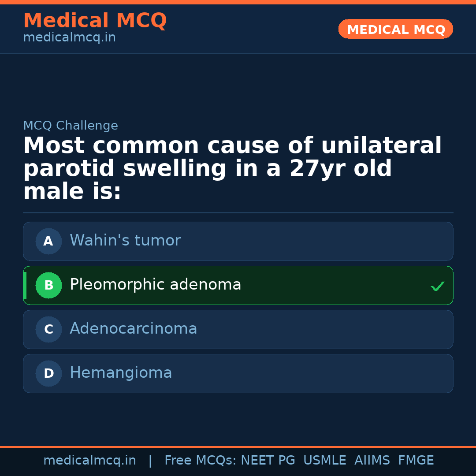Select the Wahin's tumor answer text
This screenshot has width=476, height=476.
click(x=125, y=241)
